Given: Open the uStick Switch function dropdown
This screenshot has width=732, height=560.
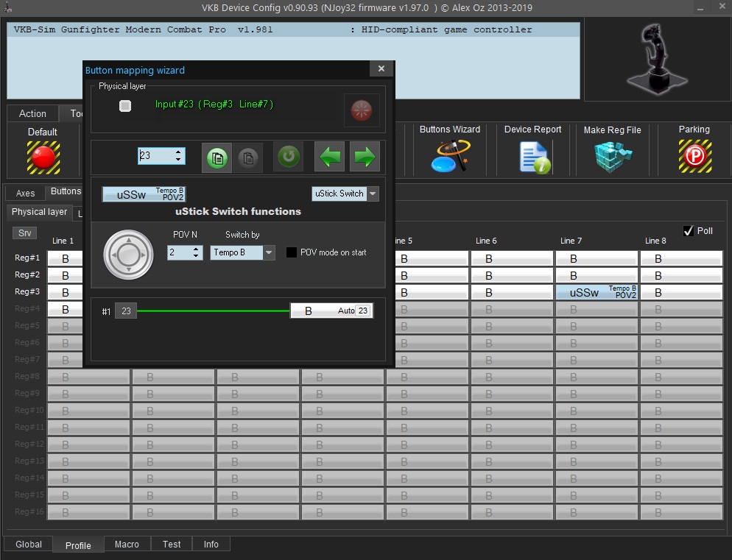Looking at the screenshot, I should click(373, 194).
